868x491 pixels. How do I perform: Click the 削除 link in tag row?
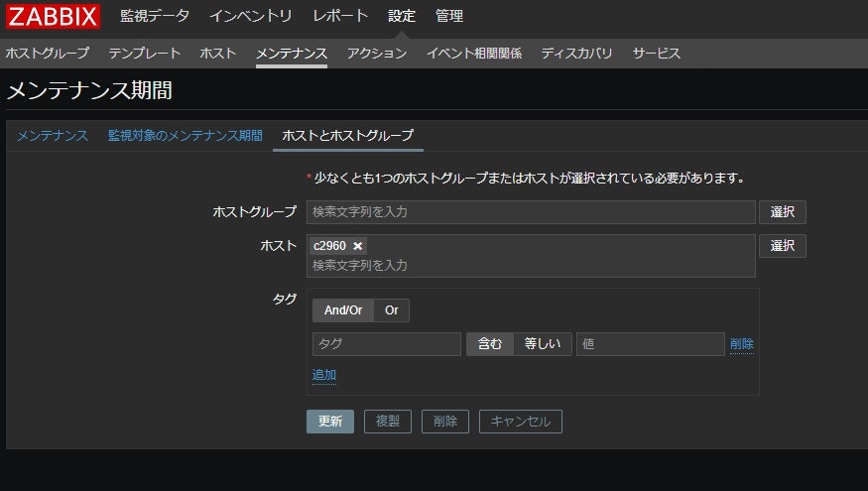[742, 344]
